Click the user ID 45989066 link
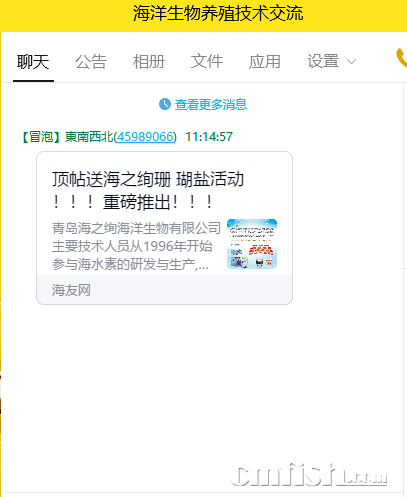The width and height of the screenshot is (407, 497). click(x=145, y=137)
